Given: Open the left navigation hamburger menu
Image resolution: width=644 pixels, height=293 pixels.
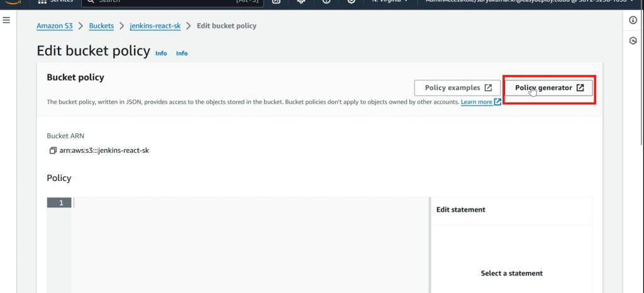Looking at the screenshot, I should 6,20.
